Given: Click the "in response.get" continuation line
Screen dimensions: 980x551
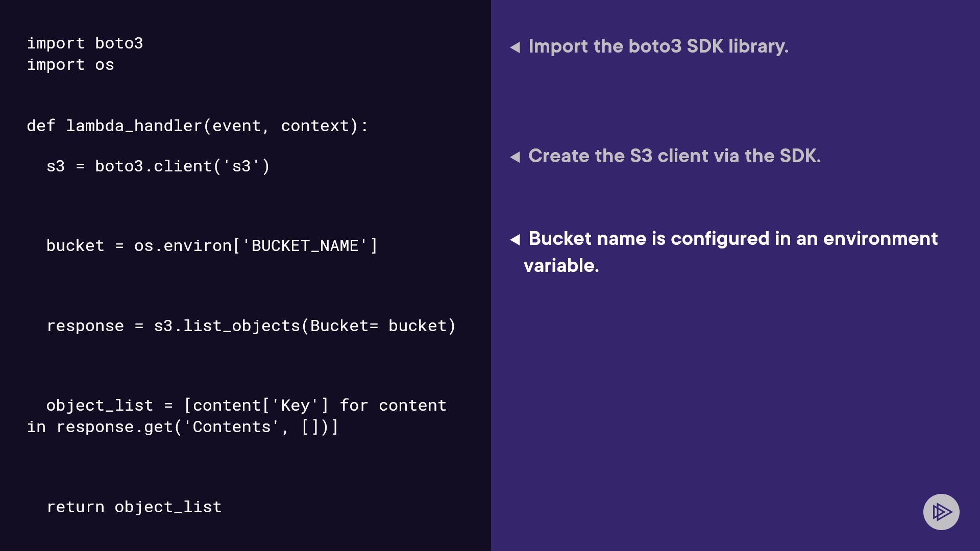Looking at the screenshot, I should 182,427.
